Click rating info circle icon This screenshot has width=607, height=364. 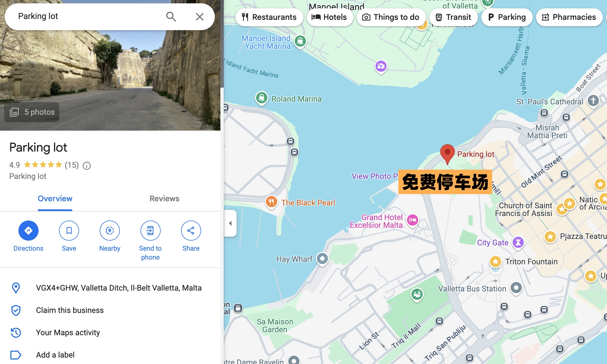87,166
